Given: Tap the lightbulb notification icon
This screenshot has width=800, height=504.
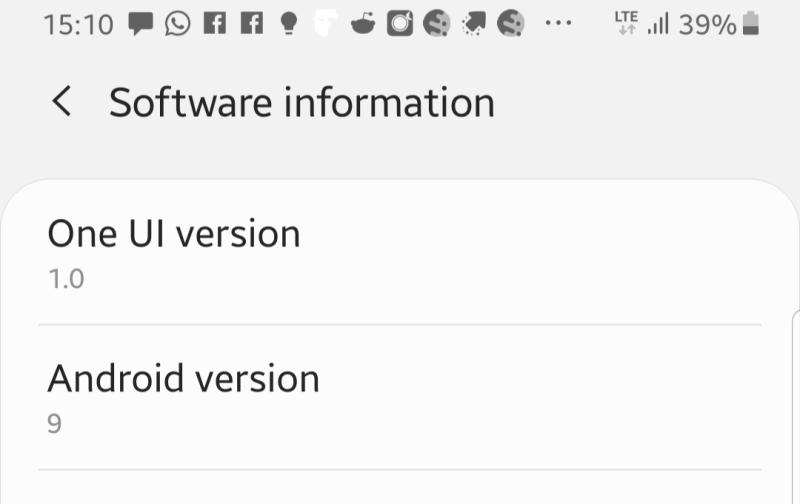Looking at the screenshot, I should point(289,23).
